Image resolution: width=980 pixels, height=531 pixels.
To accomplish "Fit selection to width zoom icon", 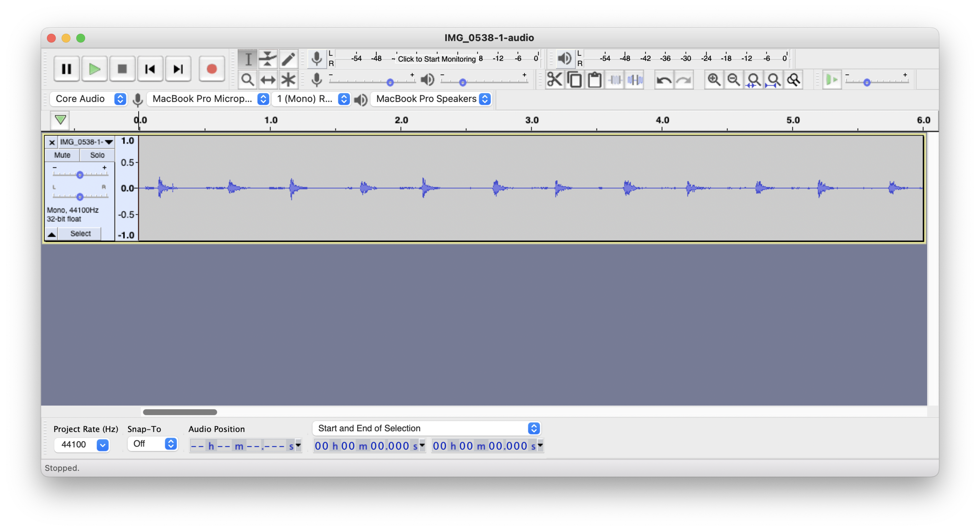I will [x=753, y=80].
